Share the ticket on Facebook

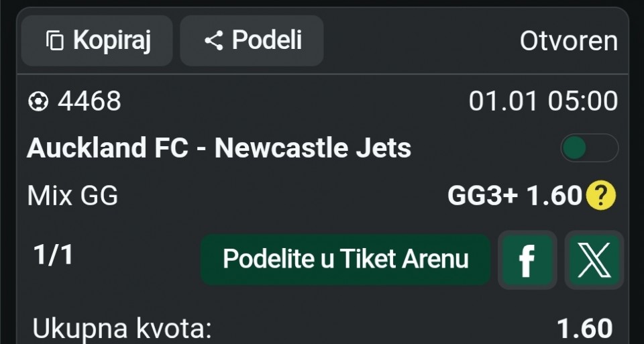click(x=527, y=260)
